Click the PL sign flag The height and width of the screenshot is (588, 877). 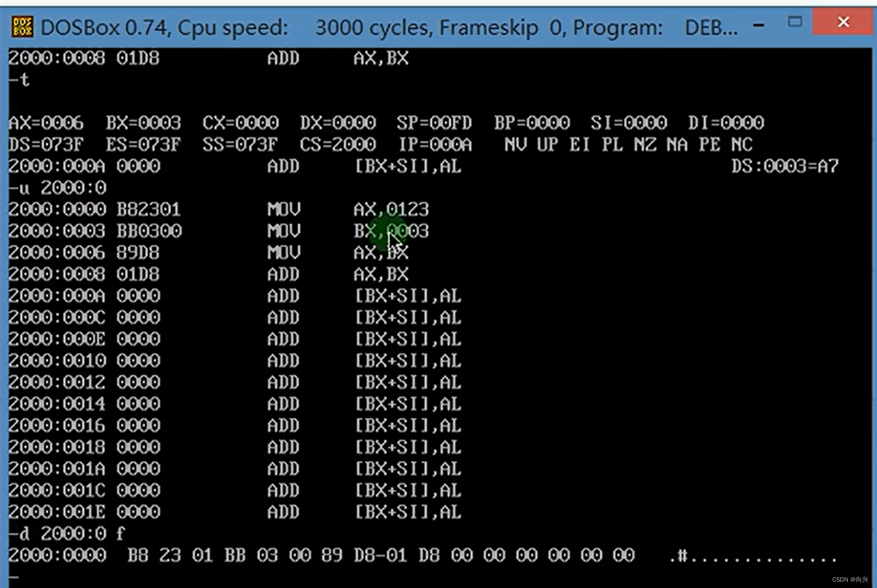(612, 144)
